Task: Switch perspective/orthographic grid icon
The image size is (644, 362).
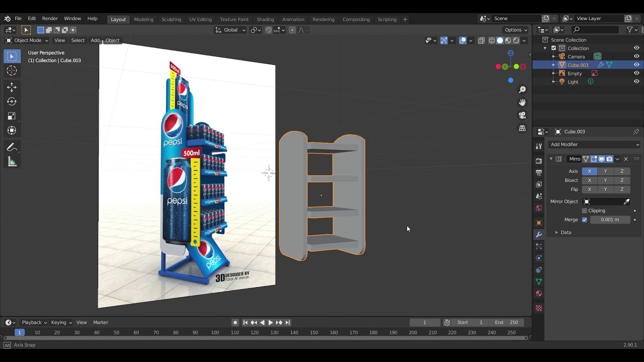Action: pyautogui.click(x=522, y=128)
